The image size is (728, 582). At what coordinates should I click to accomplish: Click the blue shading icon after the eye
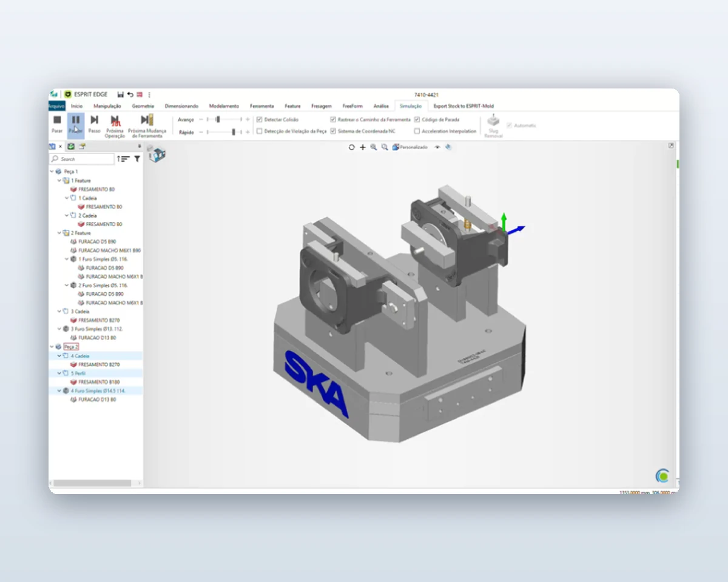(x=448, y=147)
